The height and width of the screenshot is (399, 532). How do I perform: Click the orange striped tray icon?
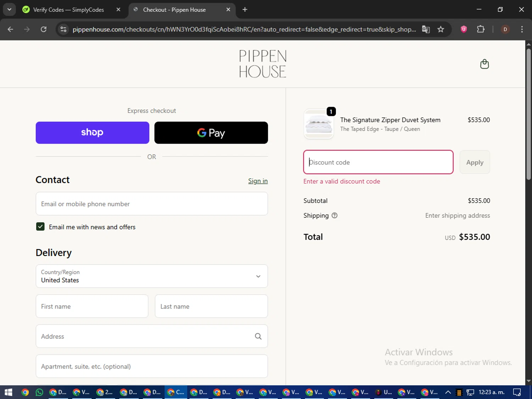(459, 392)
